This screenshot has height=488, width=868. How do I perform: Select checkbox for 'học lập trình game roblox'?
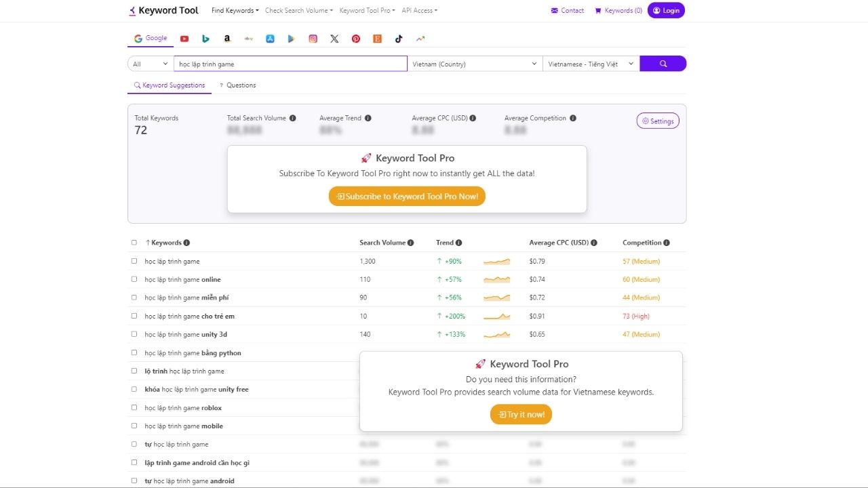pyautogui.click(x=134, y=408)
